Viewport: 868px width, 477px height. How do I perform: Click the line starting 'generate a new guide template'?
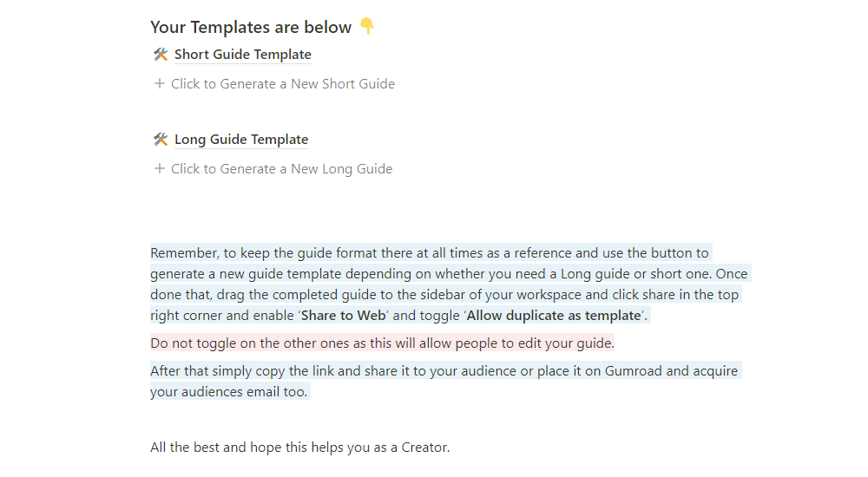(449, 274)
